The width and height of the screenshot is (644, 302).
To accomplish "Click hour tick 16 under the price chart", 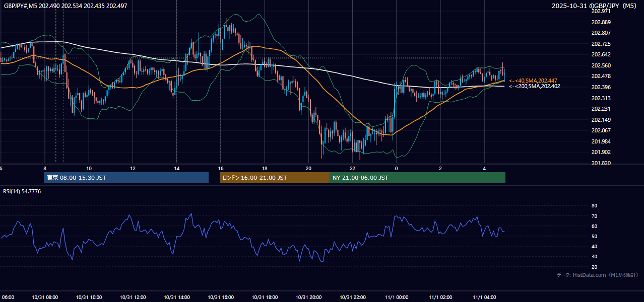I will [x=220, y=168].
